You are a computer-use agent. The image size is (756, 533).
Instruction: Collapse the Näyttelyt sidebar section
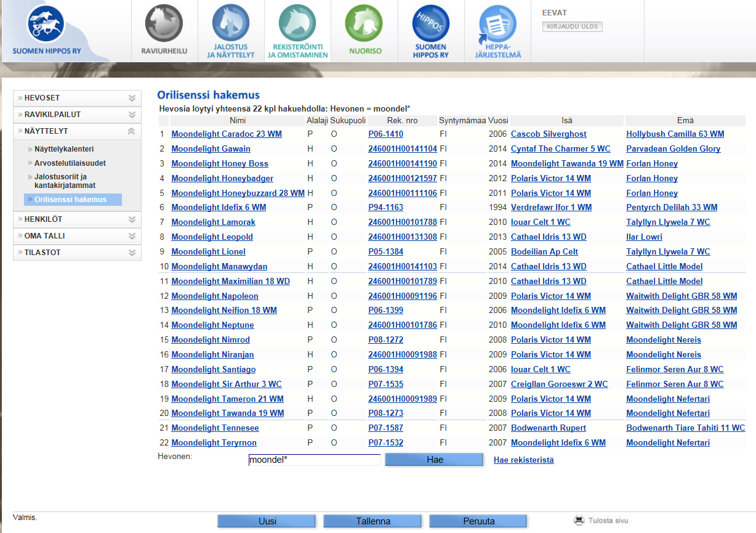click(77, 131)
